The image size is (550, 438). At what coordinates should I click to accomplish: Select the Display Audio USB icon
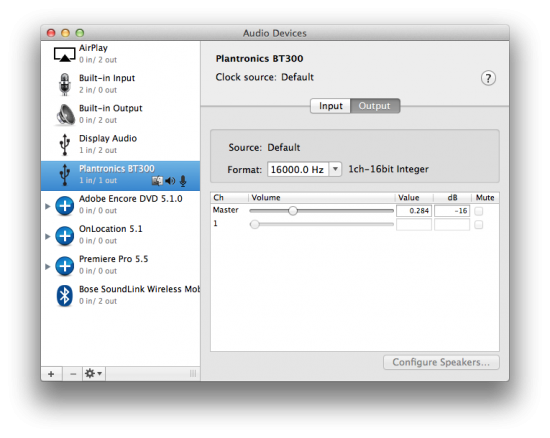pyautogui.click(x=65, y=144)
